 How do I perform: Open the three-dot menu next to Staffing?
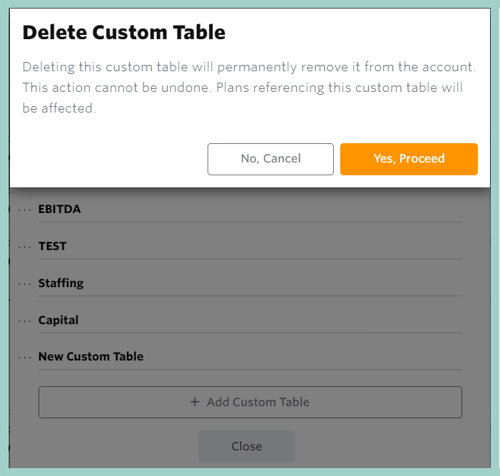coord(25,284)
